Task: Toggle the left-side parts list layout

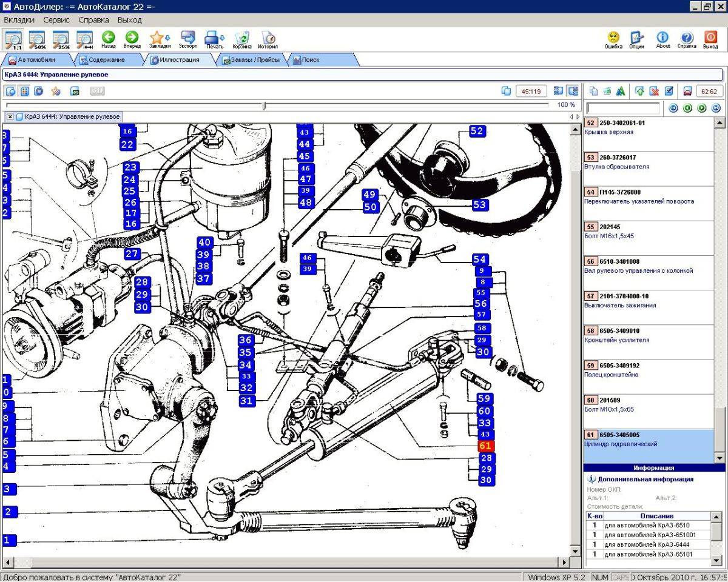Action: click(x=559, y=91)
